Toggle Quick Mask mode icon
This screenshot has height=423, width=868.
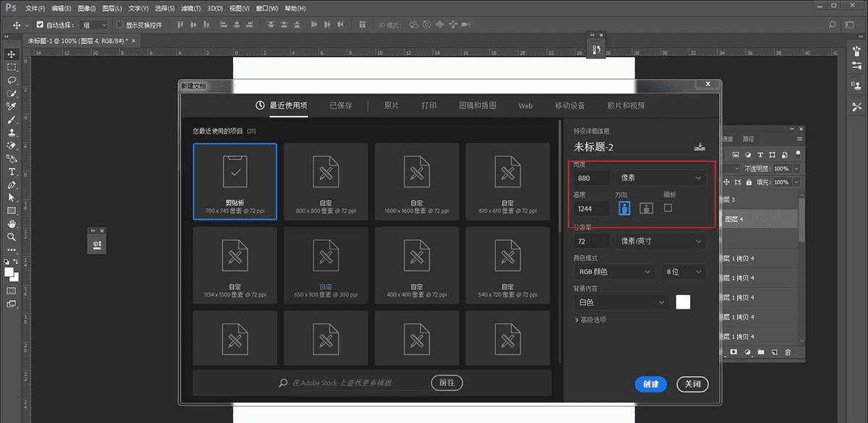tap(12, 291)
